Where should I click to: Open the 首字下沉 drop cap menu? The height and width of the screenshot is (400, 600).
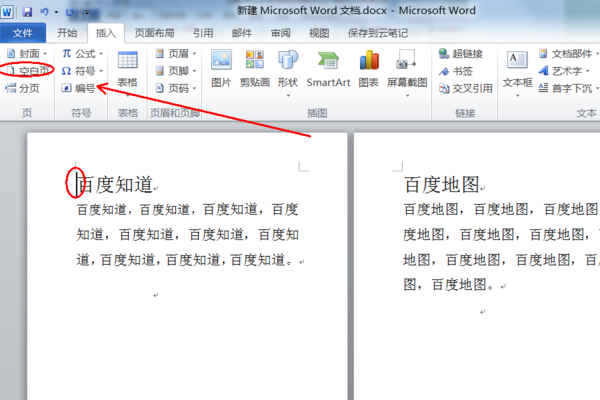coord(568,88)
